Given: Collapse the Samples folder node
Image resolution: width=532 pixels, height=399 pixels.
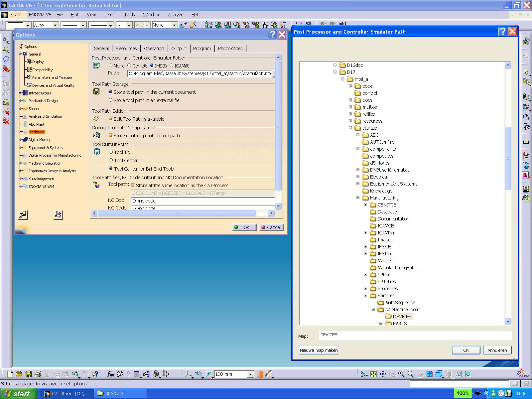Looking at the screenshot, I should (365, 295).
